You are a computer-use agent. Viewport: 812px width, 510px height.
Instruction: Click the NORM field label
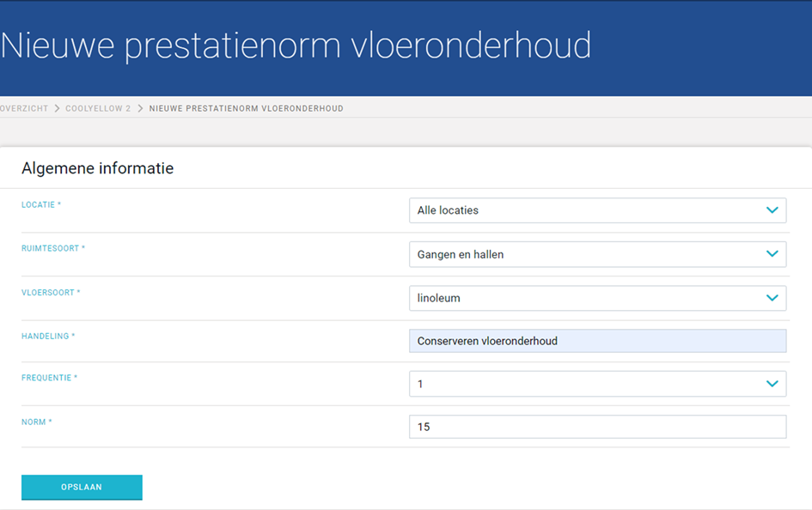[x=36, y=422]
